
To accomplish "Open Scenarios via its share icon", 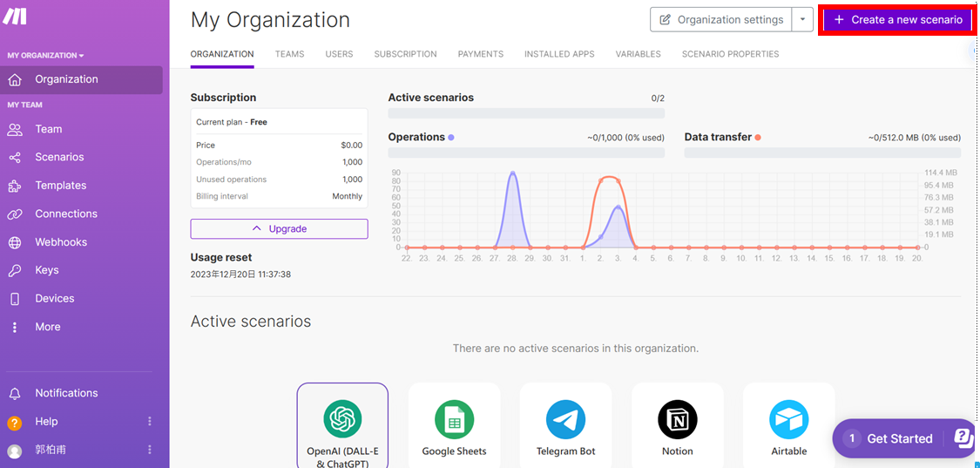I will [15, 158].
